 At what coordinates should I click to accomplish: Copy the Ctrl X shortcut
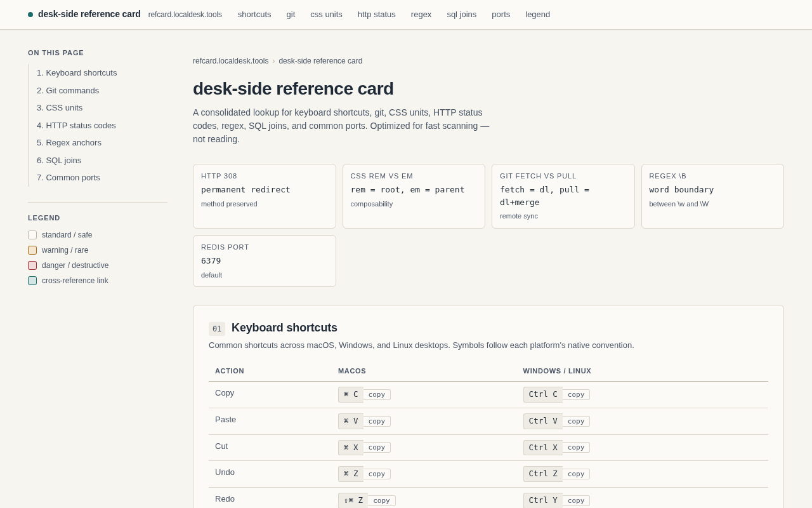coord(576,448)
